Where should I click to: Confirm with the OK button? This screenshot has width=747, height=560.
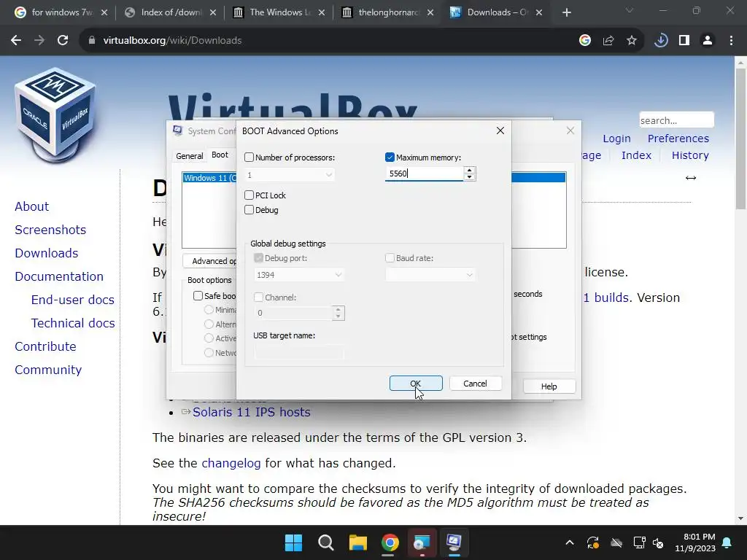(416, 384)
